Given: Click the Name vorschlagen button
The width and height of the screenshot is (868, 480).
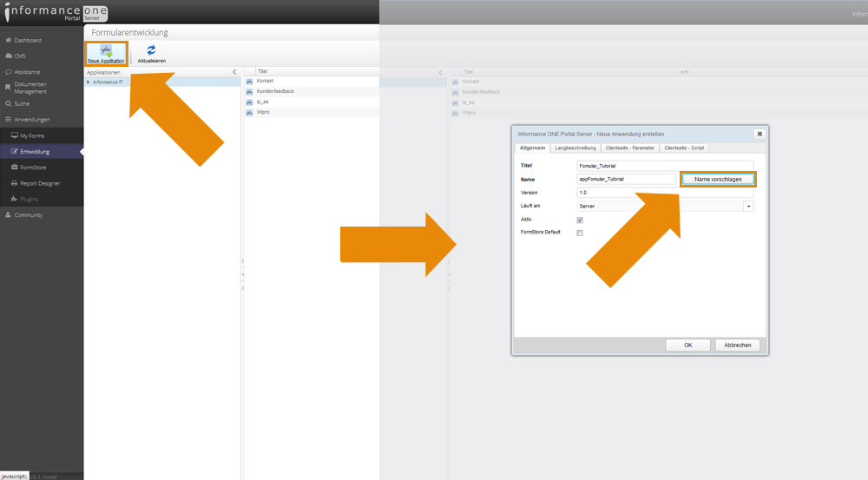Looking at the screenshot, I should (718, 179).
